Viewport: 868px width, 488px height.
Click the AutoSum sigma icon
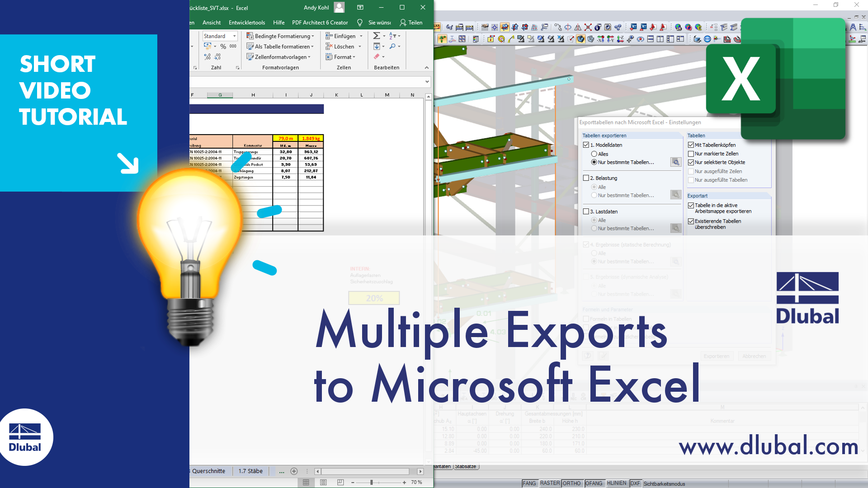tap(376, 36)
